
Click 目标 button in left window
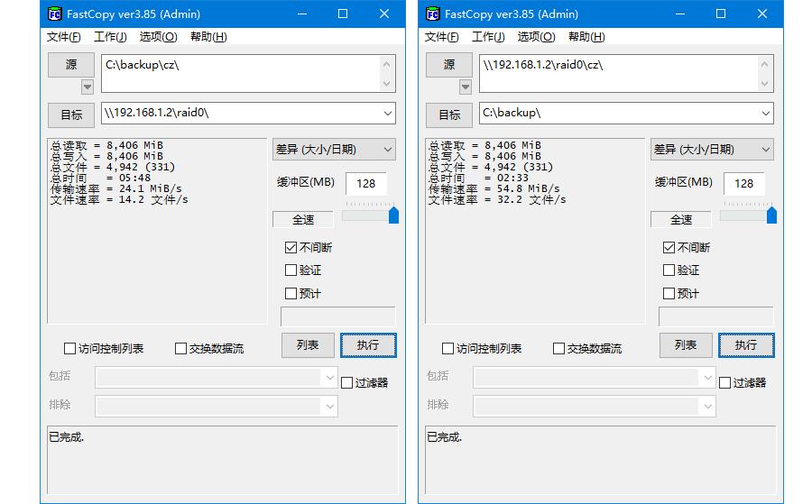point(71,115)
